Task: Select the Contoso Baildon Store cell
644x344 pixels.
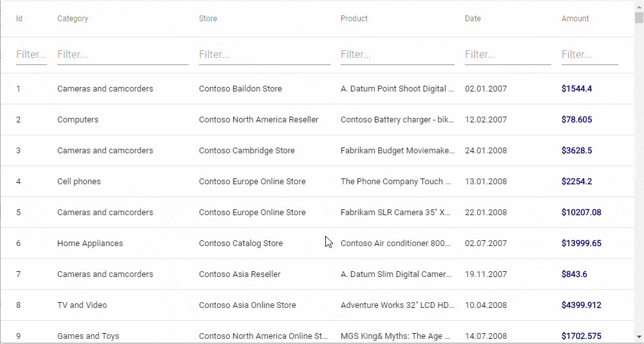Action: 240,89
